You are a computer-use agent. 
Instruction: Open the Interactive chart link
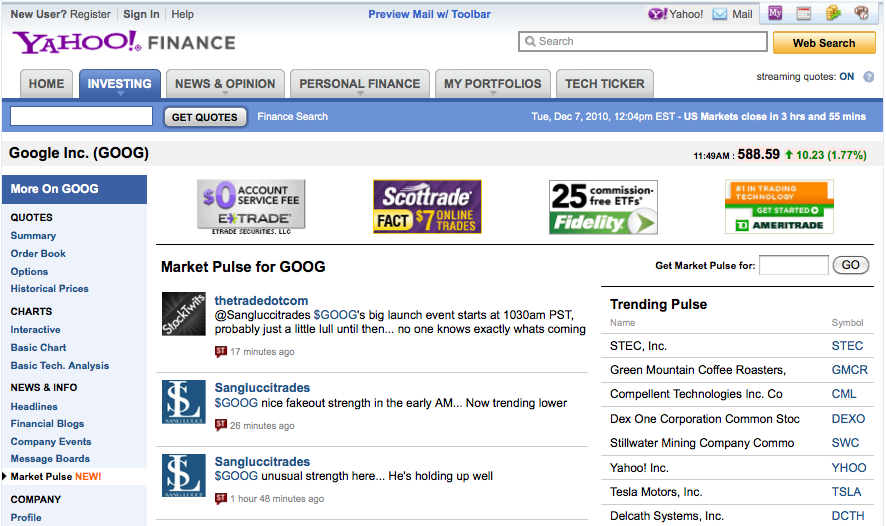[36, 329]
